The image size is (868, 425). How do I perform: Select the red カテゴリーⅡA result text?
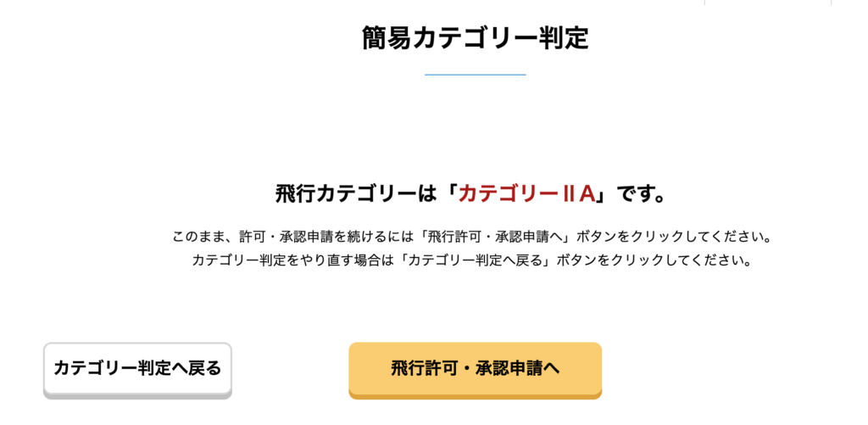coord(526,193)
